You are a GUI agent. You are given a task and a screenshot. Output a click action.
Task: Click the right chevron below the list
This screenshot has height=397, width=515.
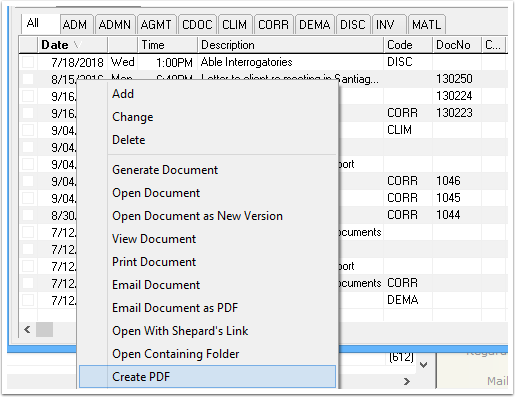tap(407, 381)
